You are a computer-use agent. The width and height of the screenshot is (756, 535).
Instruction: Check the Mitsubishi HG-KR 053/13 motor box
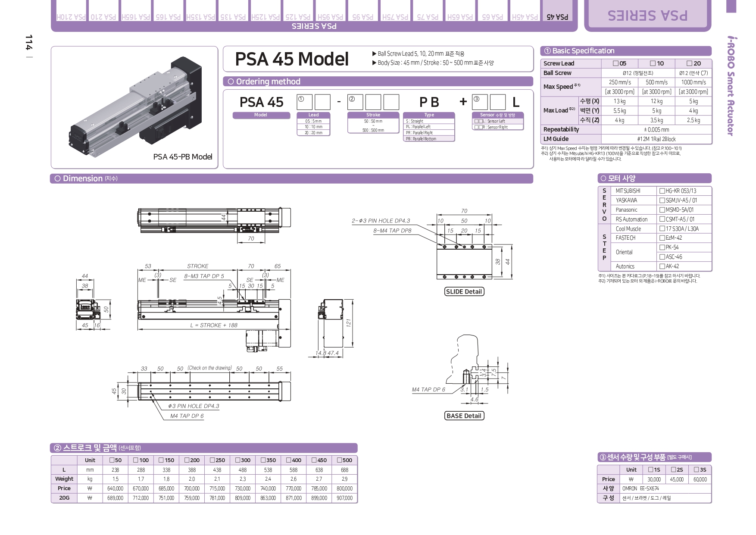click(x=662, y=191)
